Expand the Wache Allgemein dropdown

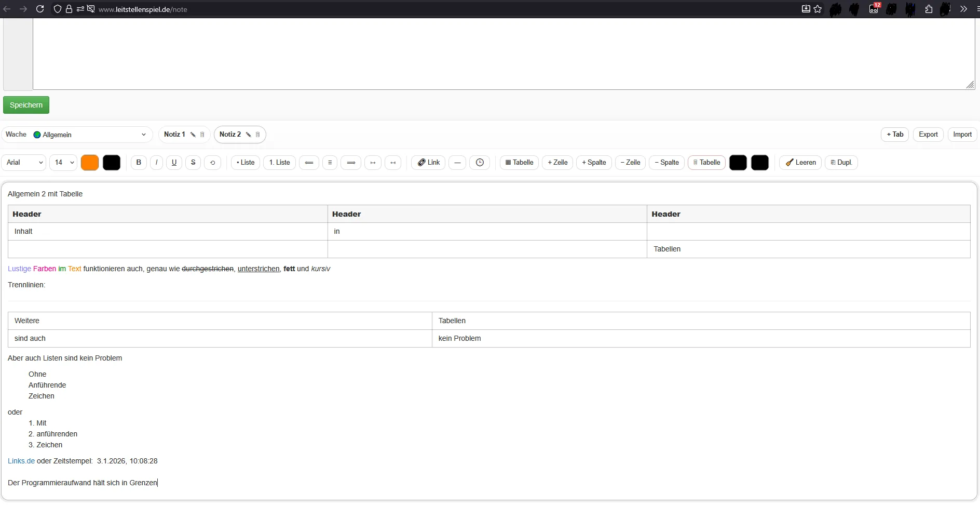pyautogui.click(x=91, y=135)
